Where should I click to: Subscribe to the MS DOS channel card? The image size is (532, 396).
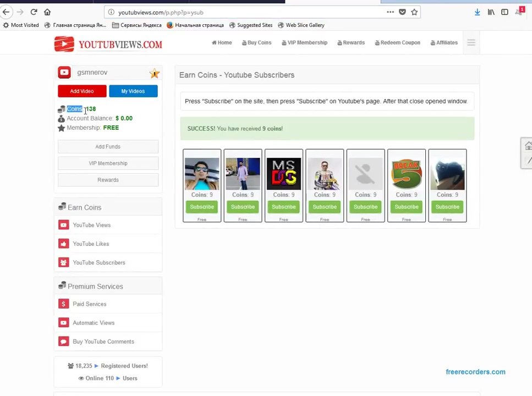284,207
